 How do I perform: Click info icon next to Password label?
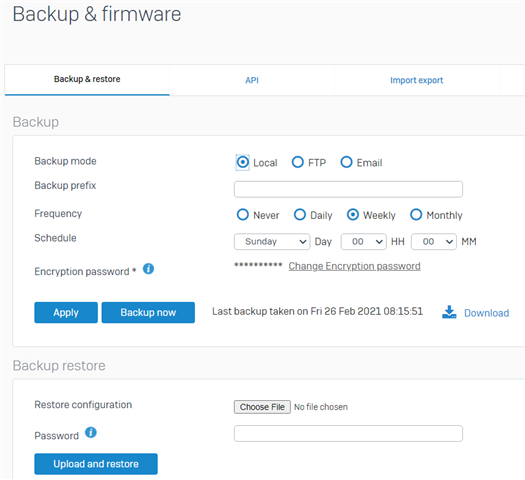(x=91, y=432)
